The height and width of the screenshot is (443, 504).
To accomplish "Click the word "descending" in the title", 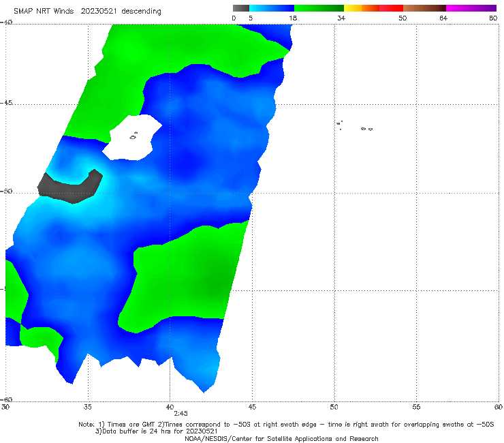I will click(x=141, y=12).
